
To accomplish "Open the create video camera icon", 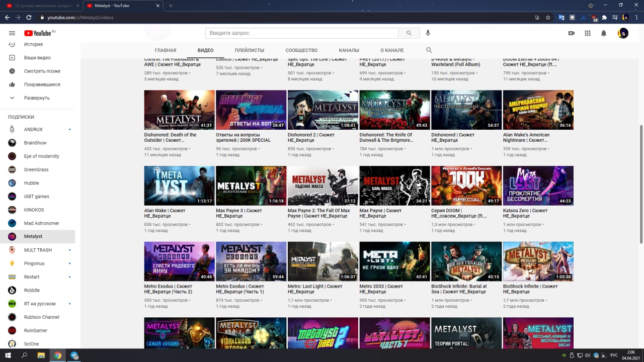I will 572,33.
